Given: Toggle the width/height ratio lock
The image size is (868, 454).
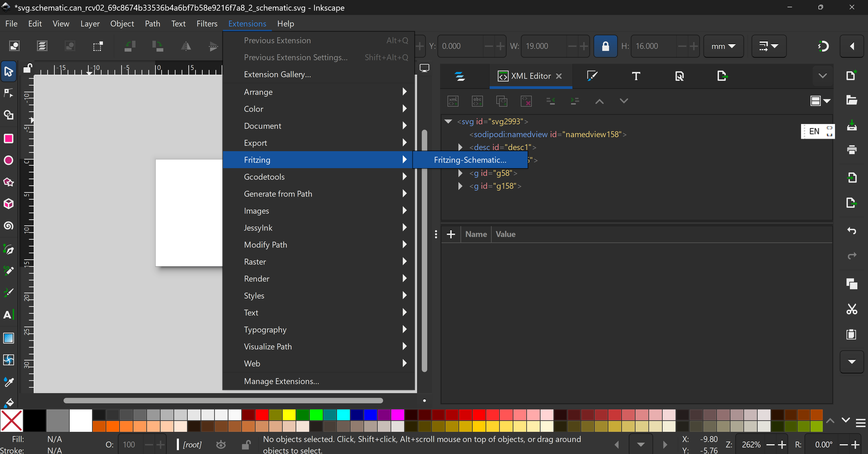Looking at the screenshot, I should (605, 46).
